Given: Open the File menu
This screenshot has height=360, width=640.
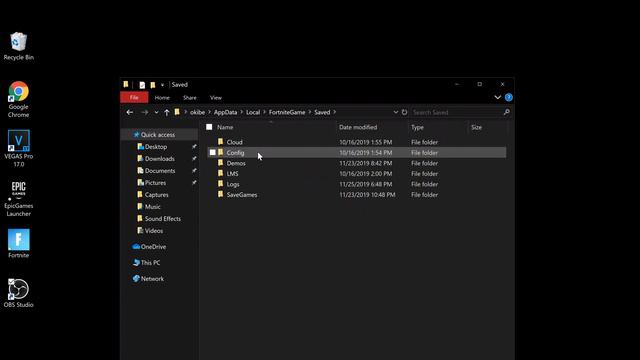Looking at the screenshot, I should [x=134, y=98].
